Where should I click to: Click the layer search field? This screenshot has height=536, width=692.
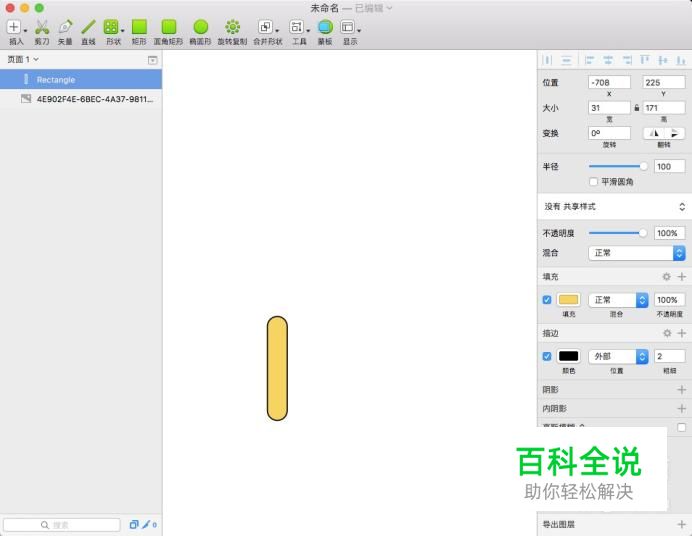pos(61,525)
